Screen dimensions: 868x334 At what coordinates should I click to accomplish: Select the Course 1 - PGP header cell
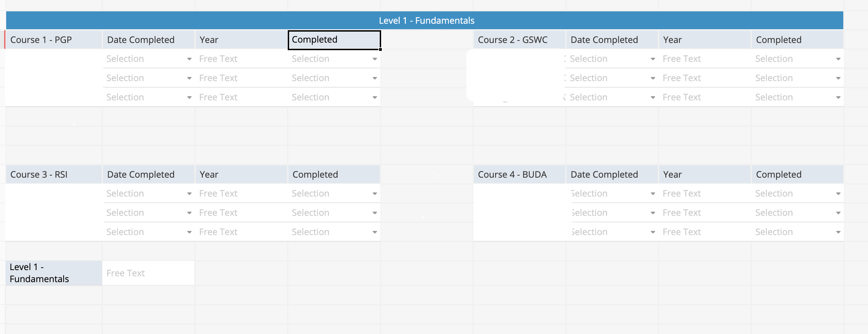[x=54, y=40]
